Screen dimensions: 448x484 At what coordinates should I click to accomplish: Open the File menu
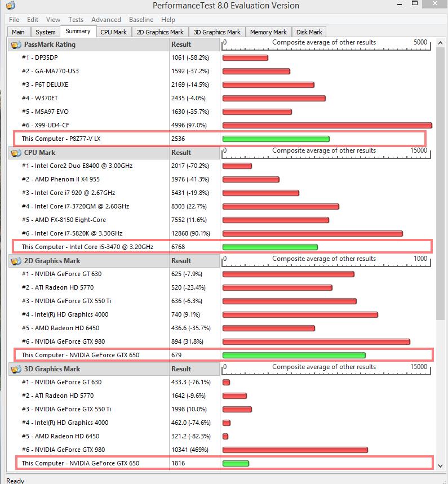[x=14, y=20]
